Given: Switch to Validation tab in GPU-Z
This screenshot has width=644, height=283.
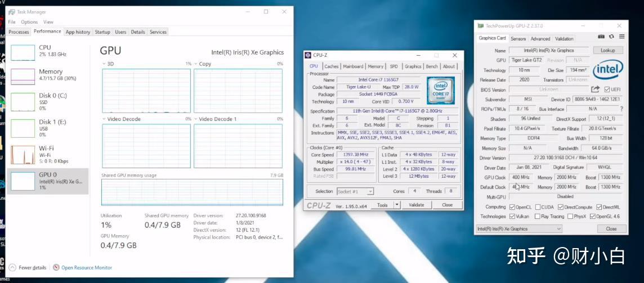Looking at the screenshot, I should pos(564,39).
